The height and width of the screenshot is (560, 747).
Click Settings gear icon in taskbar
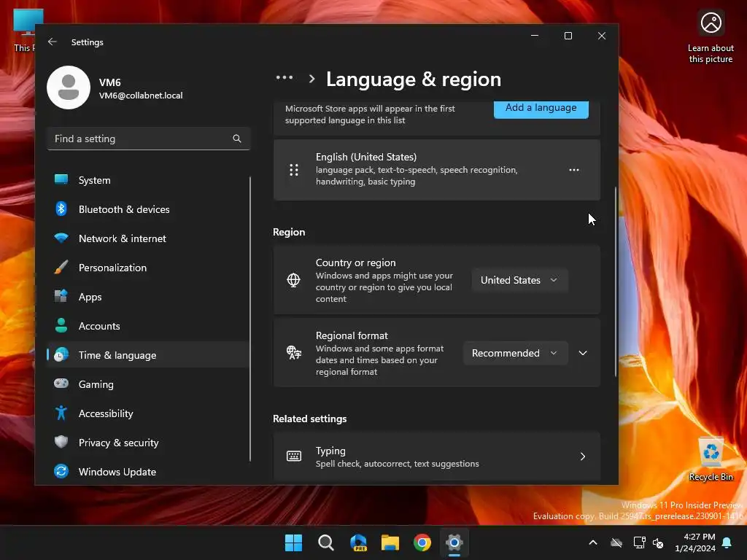click(454, 542)
